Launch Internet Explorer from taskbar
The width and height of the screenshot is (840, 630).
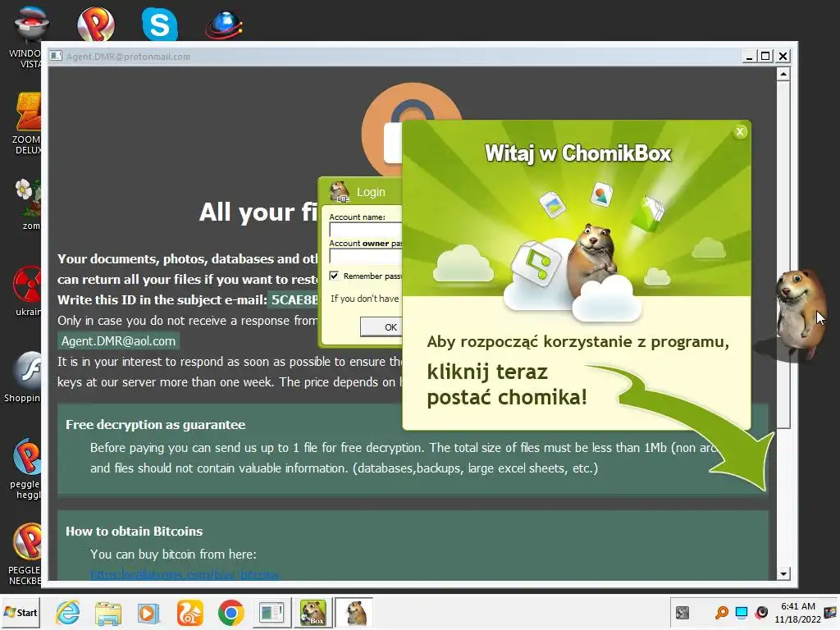coord(68,612)
